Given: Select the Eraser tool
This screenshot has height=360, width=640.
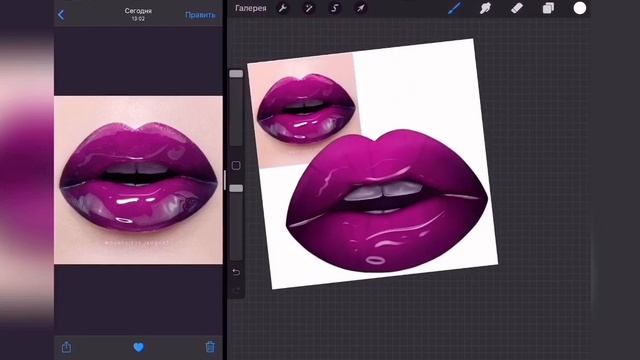Looking at the screenshot, I should click(517, 8).
